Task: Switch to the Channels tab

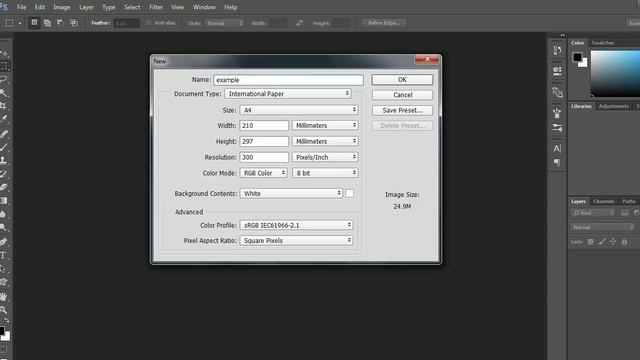Action: point(604,201)
